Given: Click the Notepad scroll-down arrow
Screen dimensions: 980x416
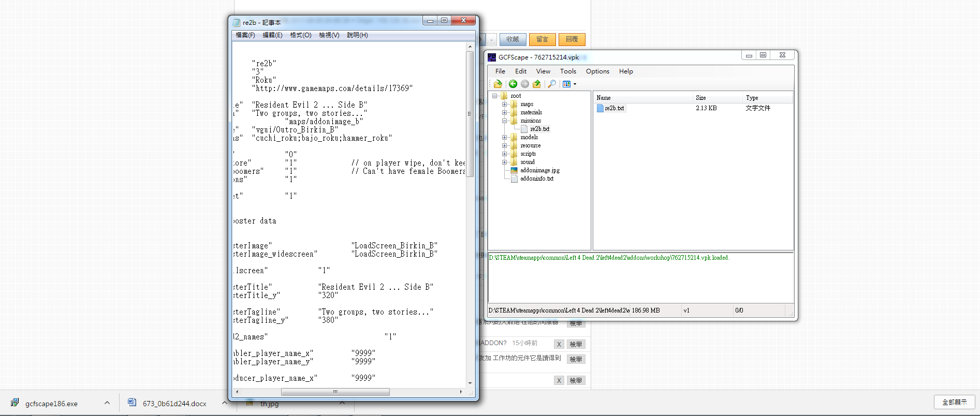Looking at the screenshot, I should pyautogui.click(x=470, y=383).
